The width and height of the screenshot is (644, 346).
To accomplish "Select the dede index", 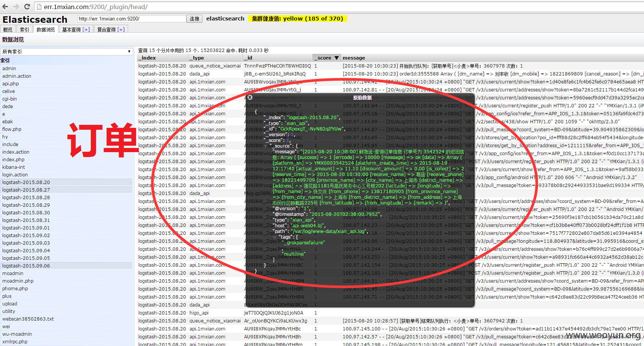I will click(x=66, y=107).
